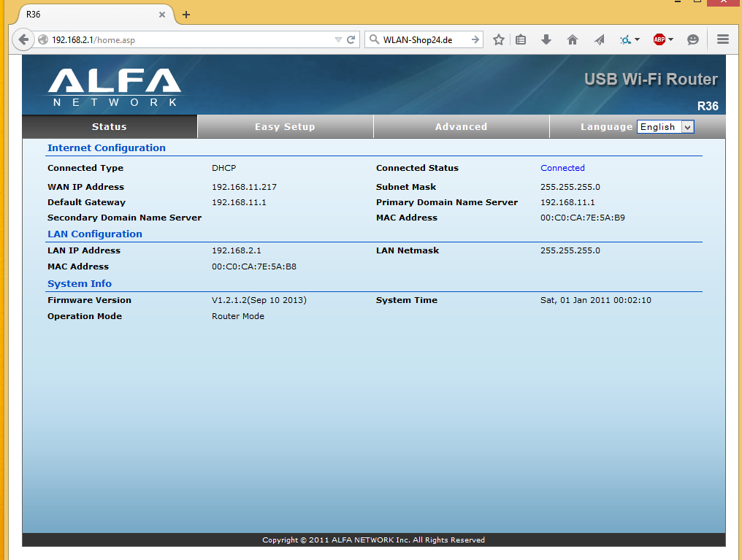Select the LAN Configuration heading

[x=95, y=234]
